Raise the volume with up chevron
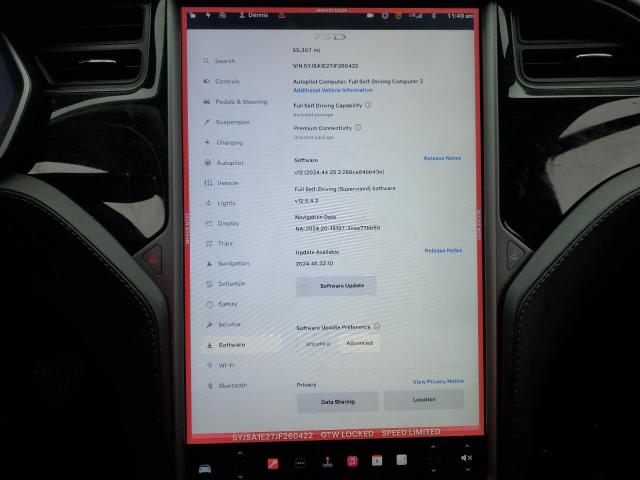The image size is (640, 480). pos(467,446)
